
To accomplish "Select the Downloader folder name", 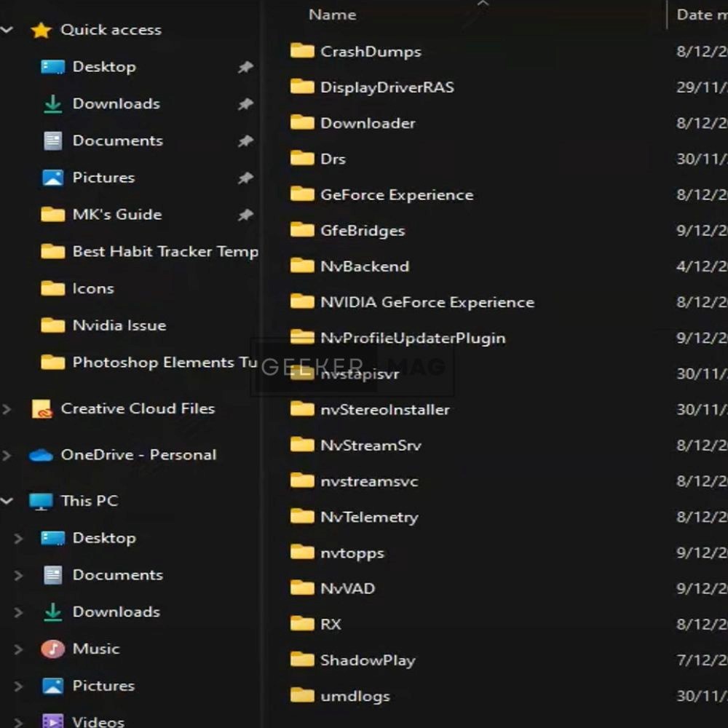I will [x=368, y=123].
